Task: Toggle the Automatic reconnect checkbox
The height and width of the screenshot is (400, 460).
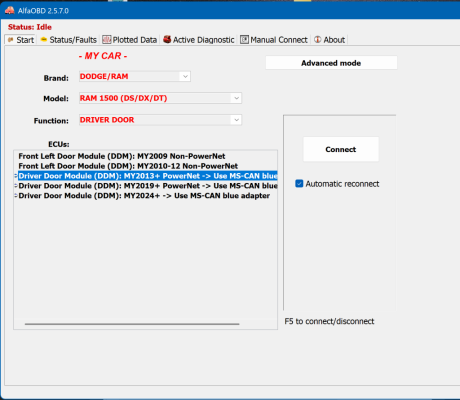Action: [299, 184]
